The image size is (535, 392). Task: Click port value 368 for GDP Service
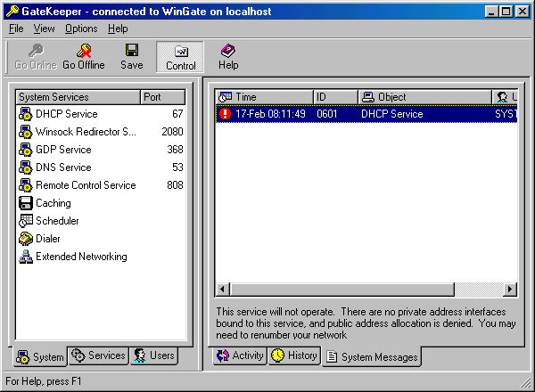[x=175, y=150]
